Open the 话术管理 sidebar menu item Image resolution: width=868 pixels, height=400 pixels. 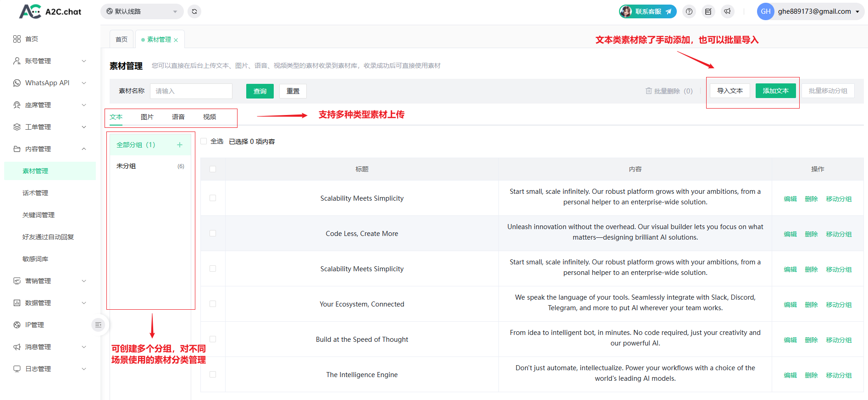click(35, 193)
